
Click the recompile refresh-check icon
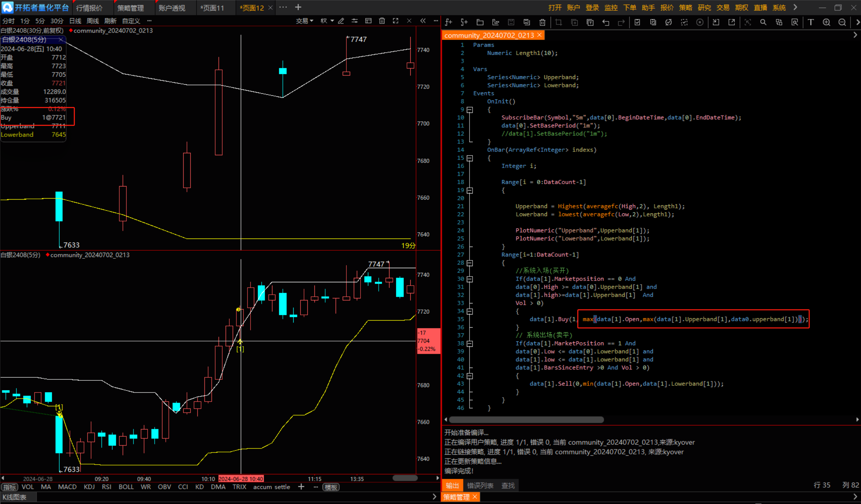(x=669, y=22)
